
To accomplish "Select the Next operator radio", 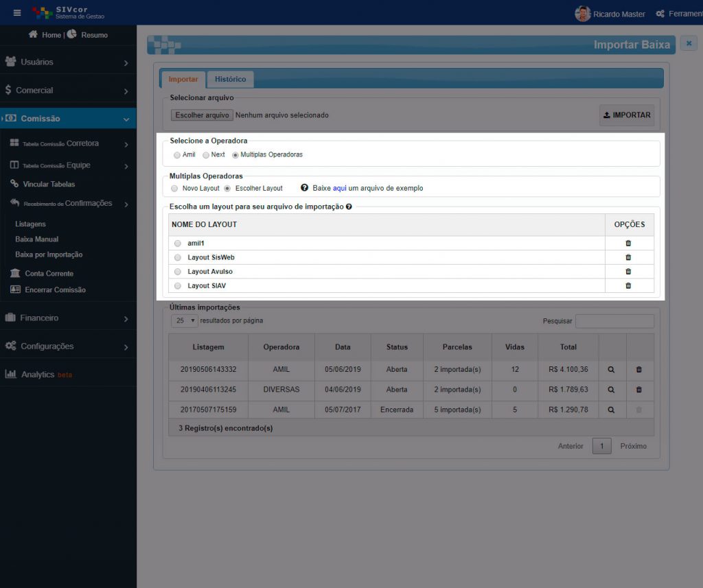I will [206, 155].
